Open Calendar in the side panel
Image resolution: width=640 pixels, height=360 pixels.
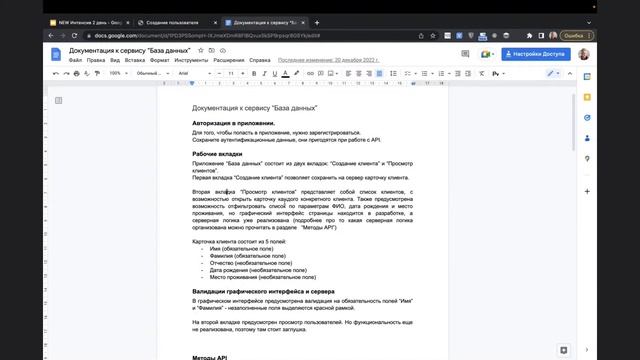click(587, 77)
